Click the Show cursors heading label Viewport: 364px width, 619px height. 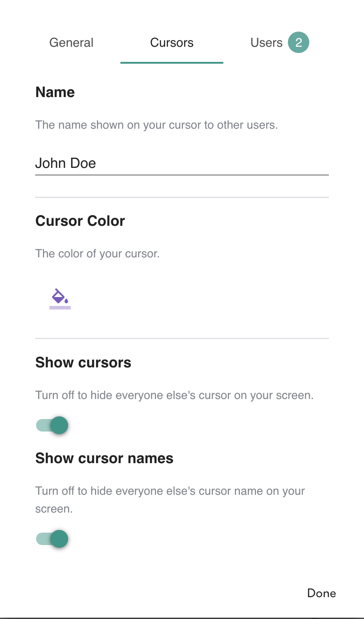click(83, 362)
